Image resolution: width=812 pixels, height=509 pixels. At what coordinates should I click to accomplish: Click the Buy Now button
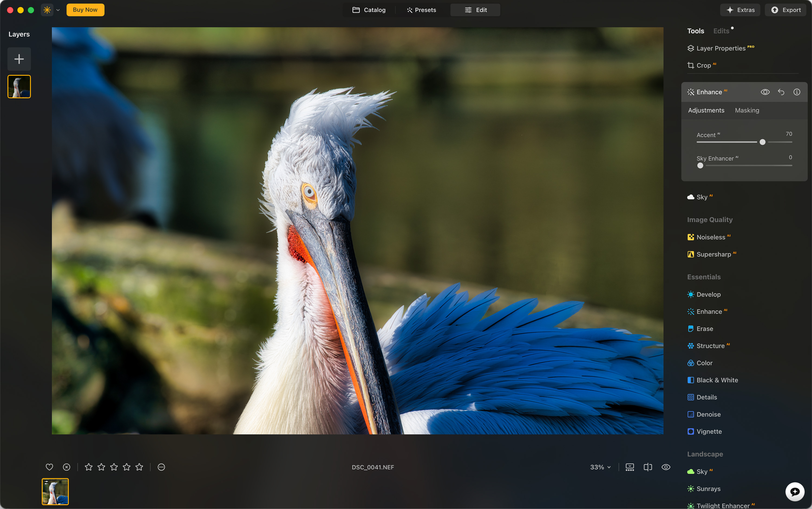pos(85,10)
